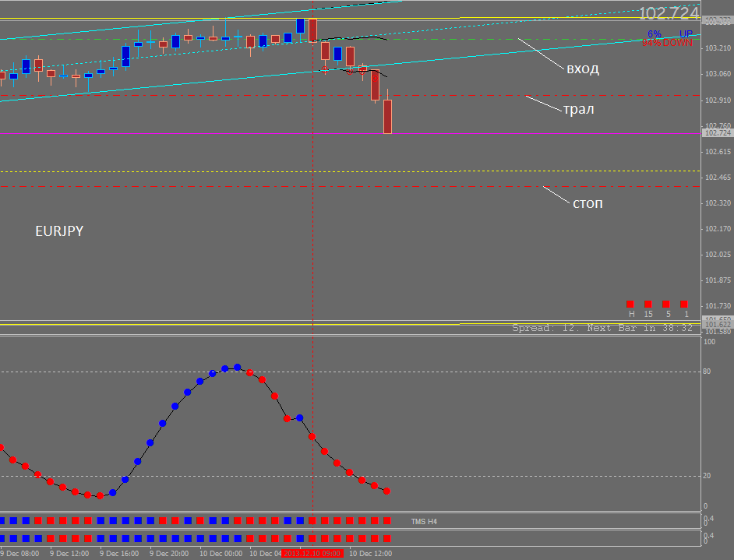Click the EURJPY symbol label
Viewport: 734px width, 560px height.
click(59, 231)
